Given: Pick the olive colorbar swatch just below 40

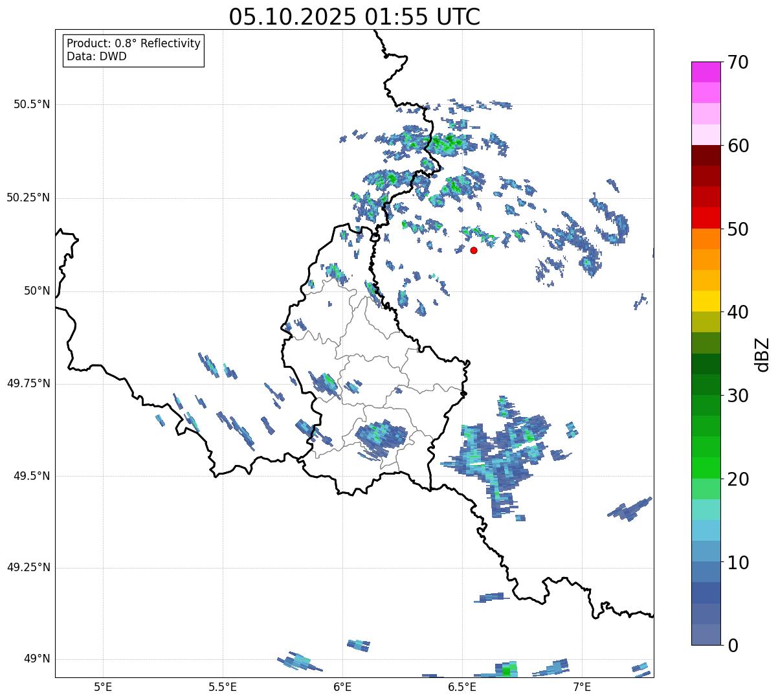Looking at the screenshot, I should pos(706,322).
